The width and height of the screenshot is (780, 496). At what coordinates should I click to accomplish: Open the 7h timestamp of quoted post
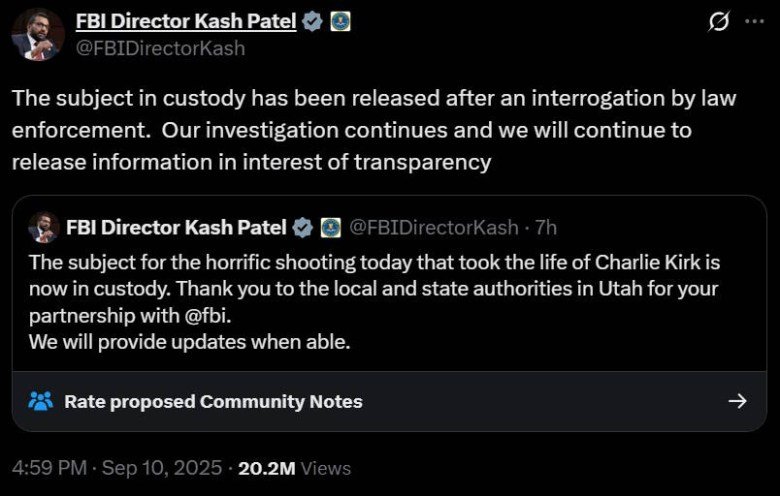tap(546, 227)
